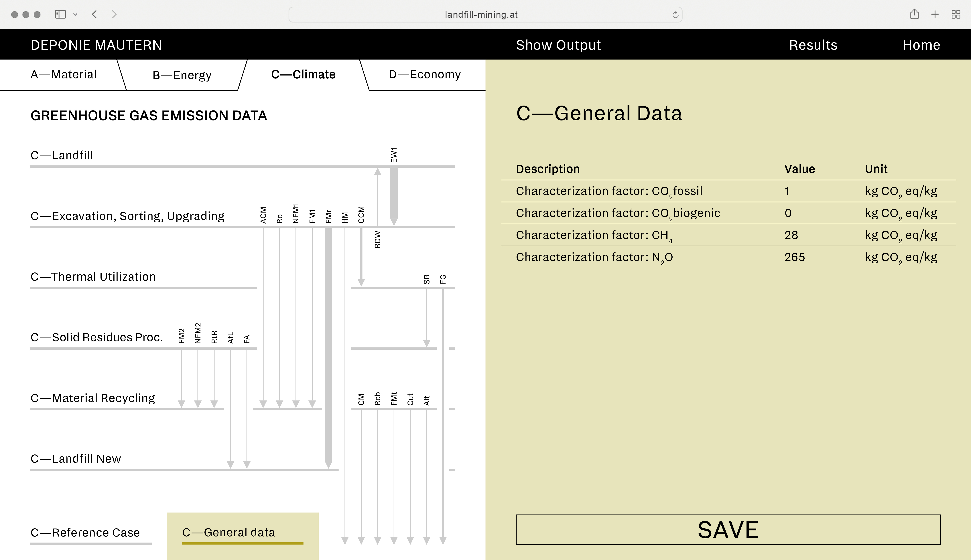Select the FM1 flow label
The image size is (971, 560).
click(x=312, y=216)
